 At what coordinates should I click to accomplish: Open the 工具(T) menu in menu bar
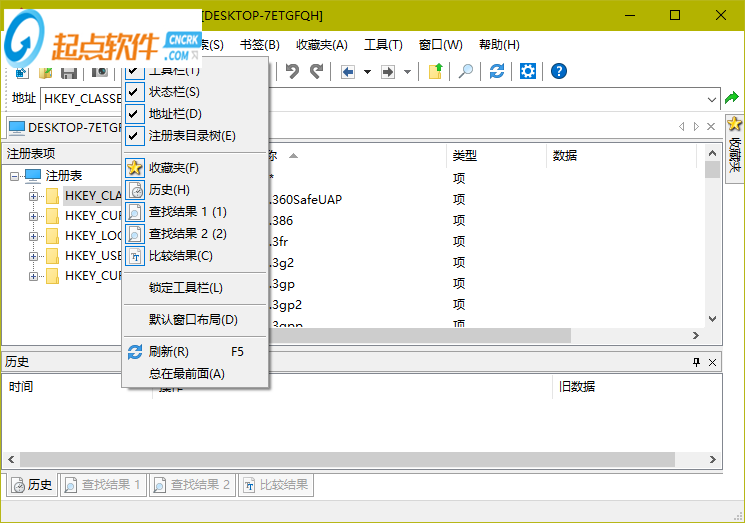tap(383, 45)
